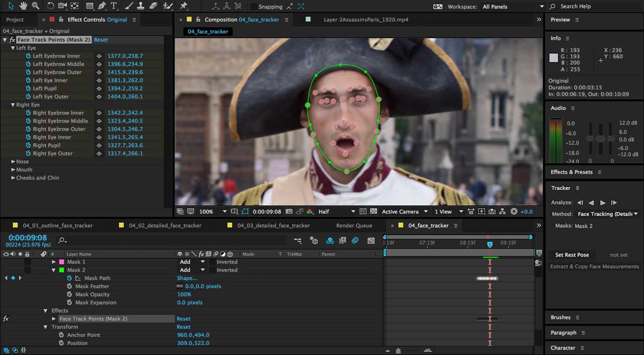Select the Type tool
The image size is (644, 355).
pyautogui.click(x=114, y=6)
